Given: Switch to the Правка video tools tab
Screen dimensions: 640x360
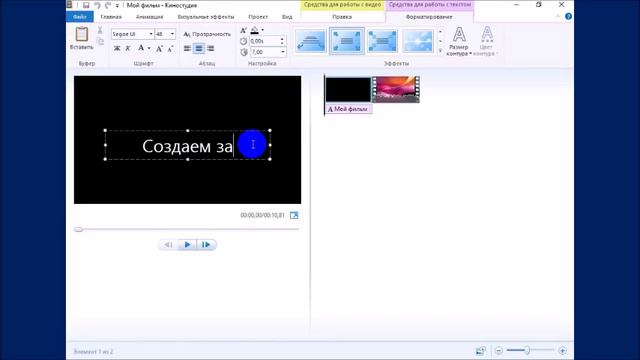Looking at the screenshot, I should (342, 17).
